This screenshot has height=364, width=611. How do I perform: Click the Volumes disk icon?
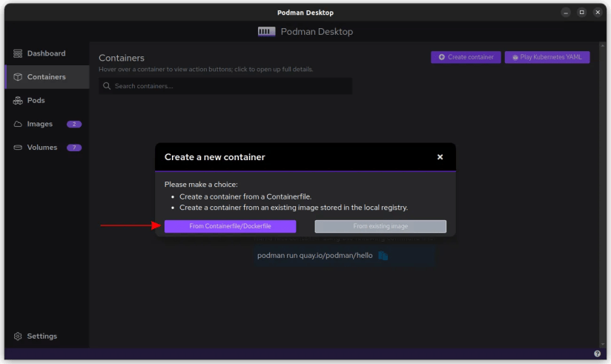[18, 148]
